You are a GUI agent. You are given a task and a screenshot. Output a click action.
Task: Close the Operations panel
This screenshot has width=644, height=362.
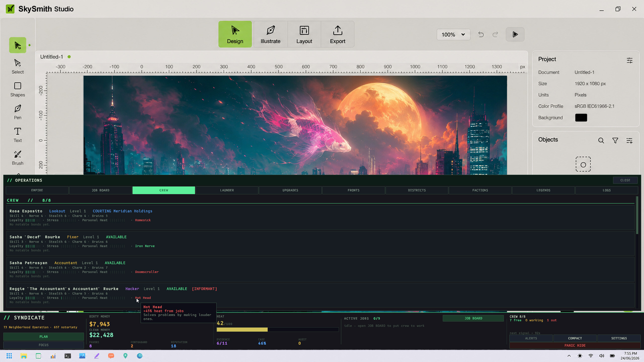[x=625, y=180]
